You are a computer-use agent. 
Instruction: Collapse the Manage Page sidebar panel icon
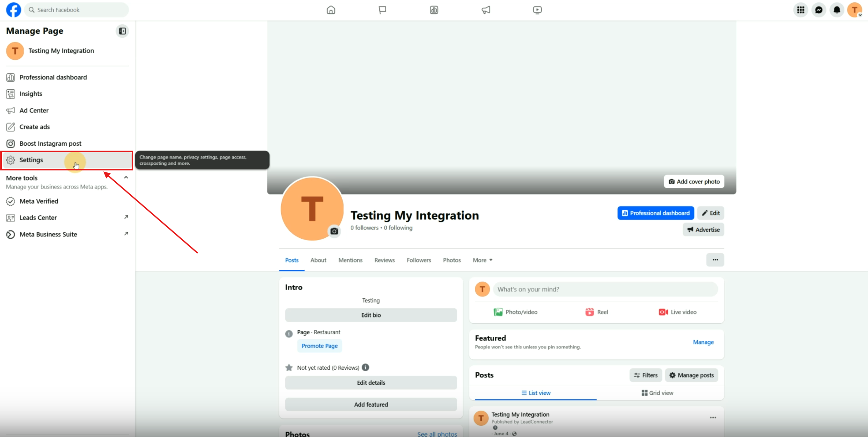pos(122,31)
